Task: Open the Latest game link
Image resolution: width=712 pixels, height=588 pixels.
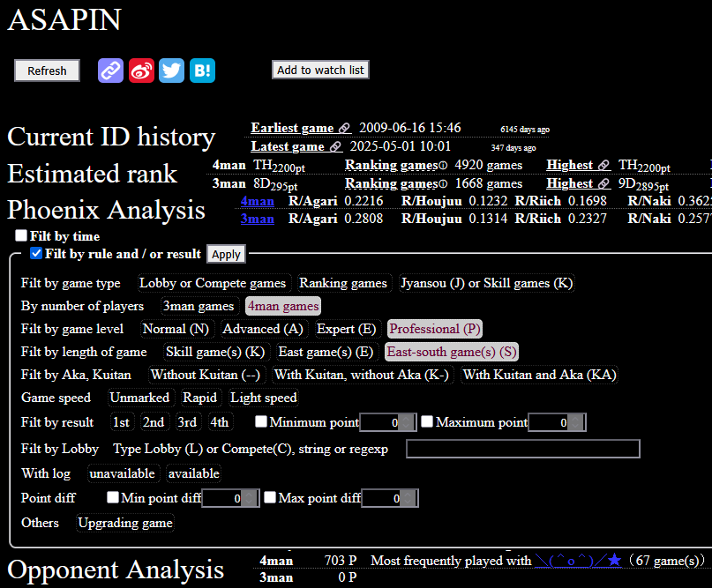Action: click(288, 146)
